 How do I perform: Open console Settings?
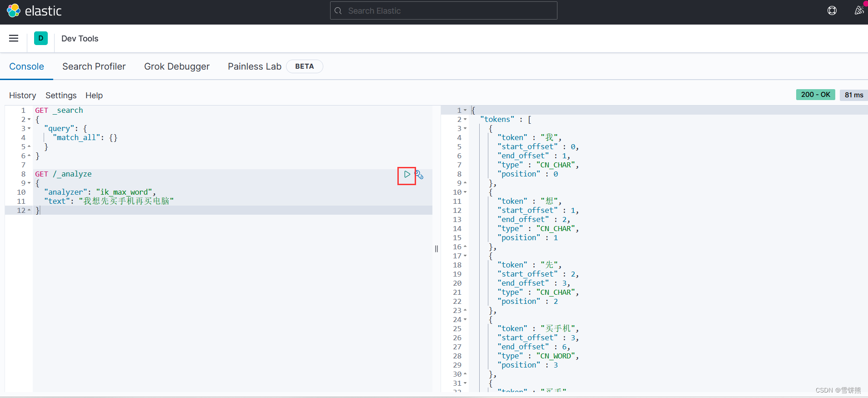61,96
